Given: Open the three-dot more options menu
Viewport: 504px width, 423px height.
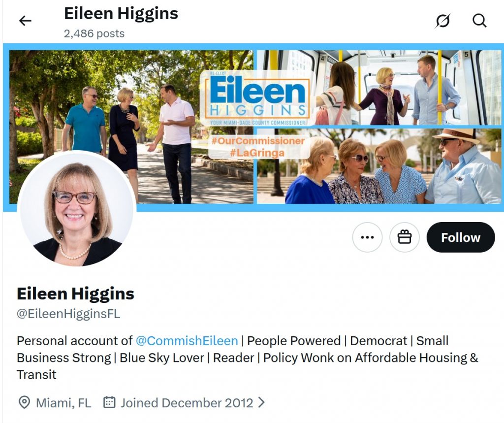Looking at the screenshot, I should 367,237.
